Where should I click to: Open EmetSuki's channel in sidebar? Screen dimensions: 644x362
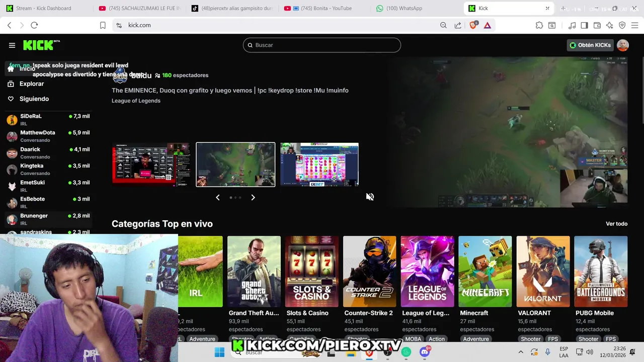click(x=48, y=186)
